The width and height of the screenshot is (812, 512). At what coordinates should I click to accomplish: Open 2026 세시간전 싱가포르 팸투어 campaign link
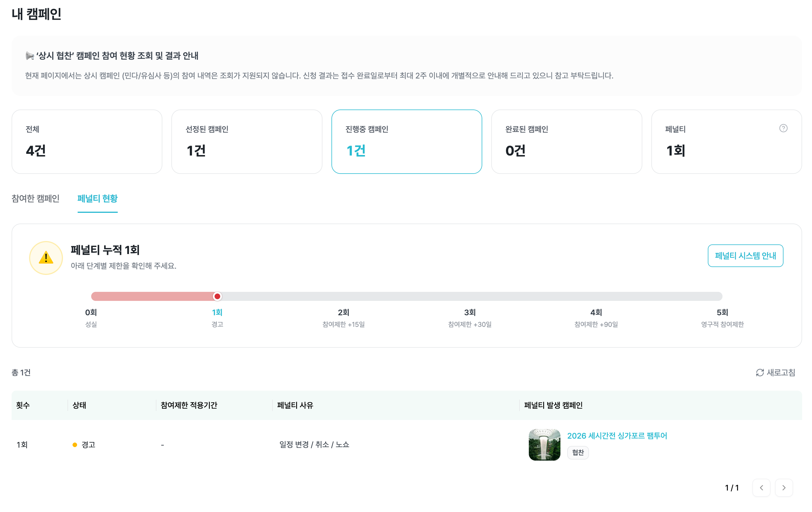click(617, 436)
